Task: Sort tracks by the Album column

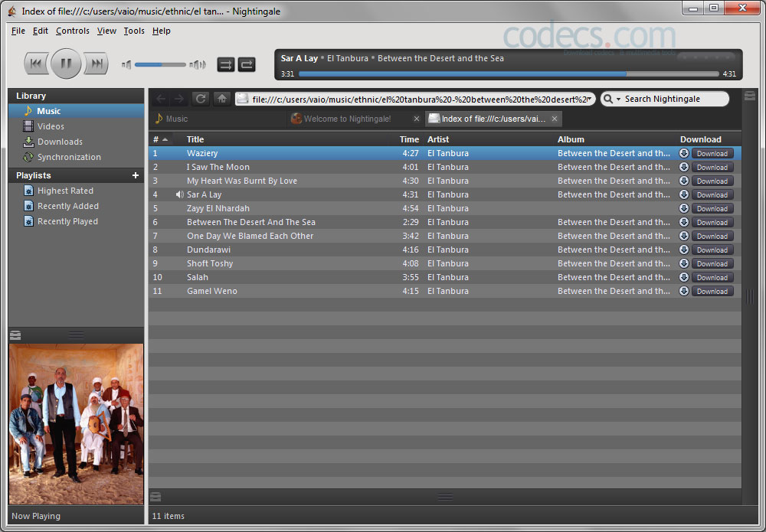Action: pos(571,139)
